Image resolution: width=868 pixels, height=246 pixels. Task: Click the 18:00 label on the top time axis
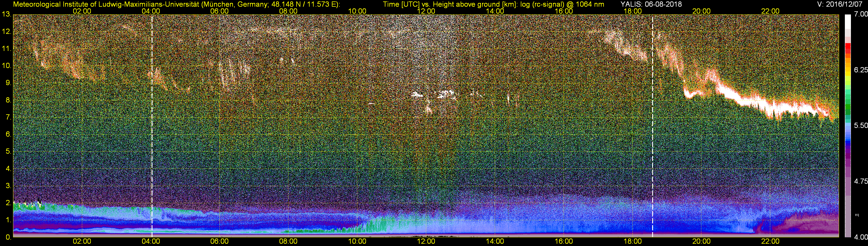(x=632, y=11)
